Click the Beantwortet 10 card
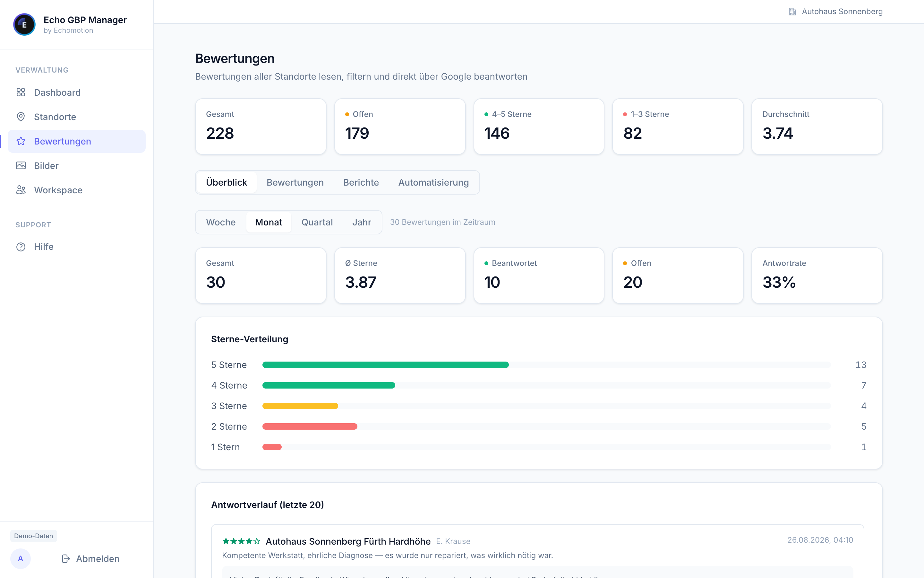The image size is (924, 578). tap(539, 276)
